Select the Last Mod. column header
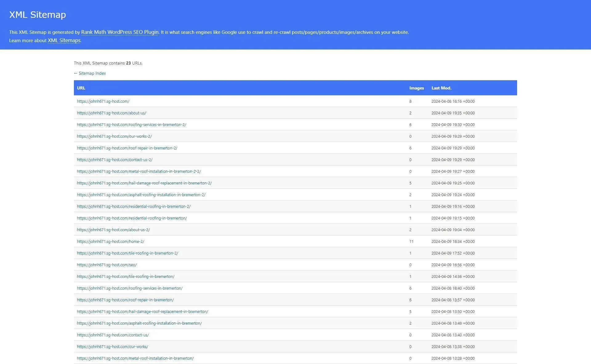Screen dimensions: 591x364 [x=441, y=88]
